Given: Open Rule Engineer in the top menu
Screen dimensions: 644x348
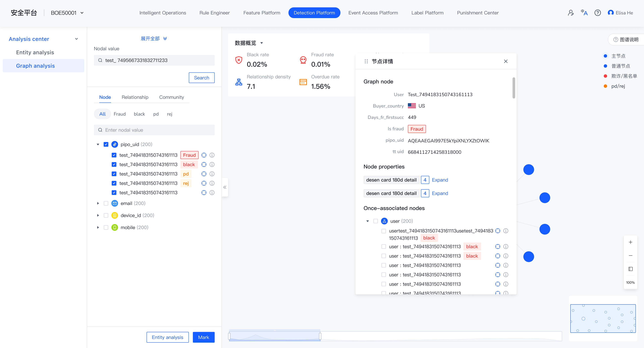Looking at the screenshot, I should pyautogui.click(x=214, y=13).
